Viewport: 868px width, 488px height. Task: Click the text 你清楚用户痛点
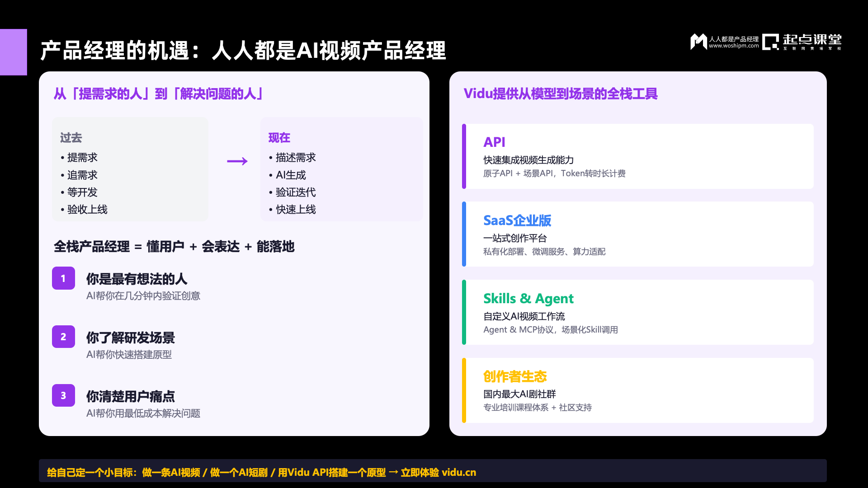coord(131,397)
